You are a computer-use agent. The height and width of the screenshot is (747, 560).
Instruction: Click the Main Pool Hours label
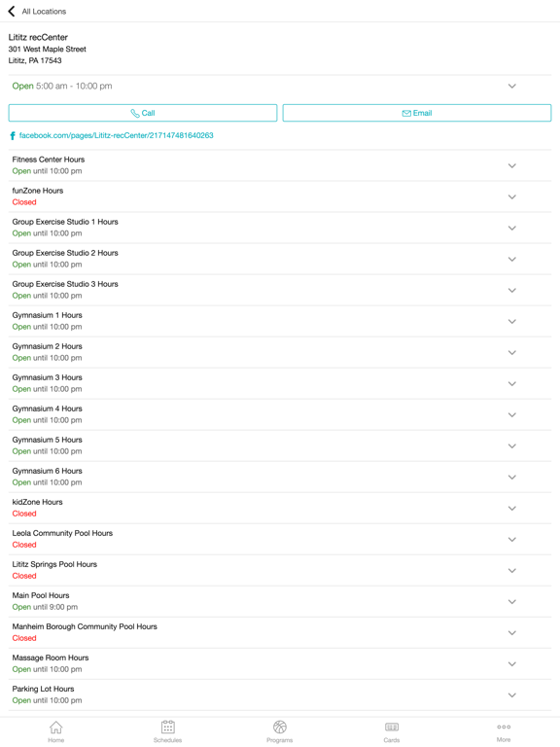tap(41, 595)
